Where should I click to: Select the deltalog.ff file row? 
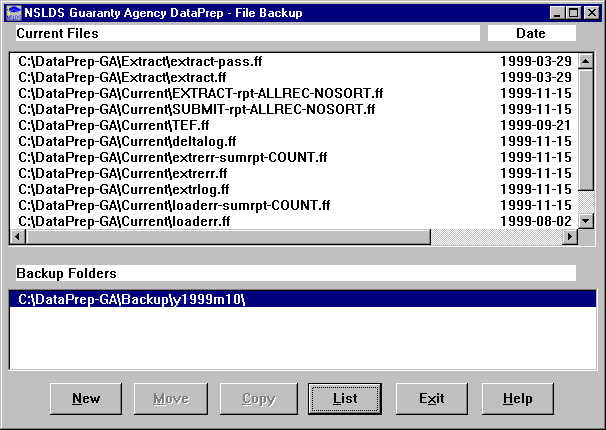(x=294, y=141)
